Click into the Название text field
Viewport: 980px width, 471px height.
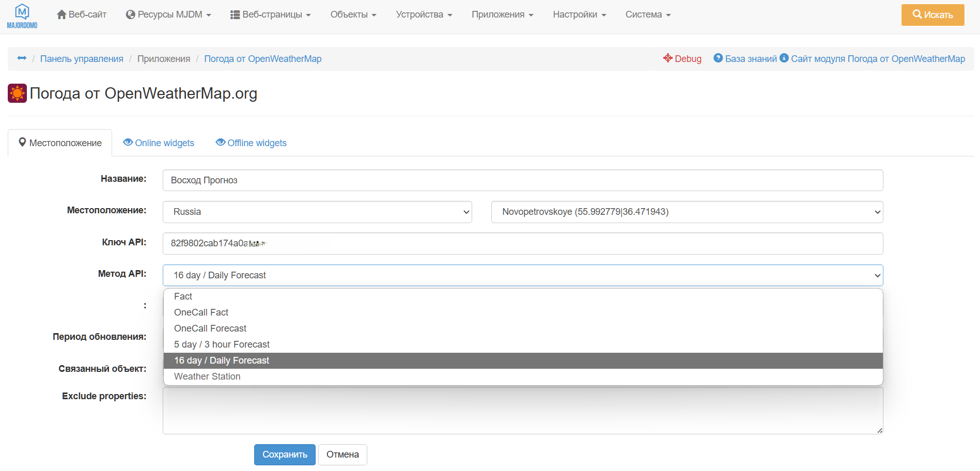522,180
